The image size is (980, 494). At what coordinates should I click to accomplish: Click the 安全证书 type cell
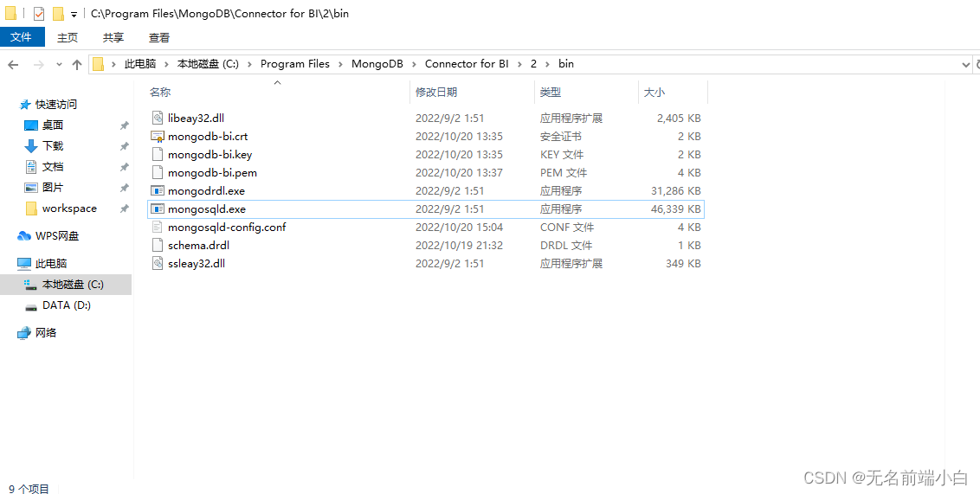click(561, 136)
